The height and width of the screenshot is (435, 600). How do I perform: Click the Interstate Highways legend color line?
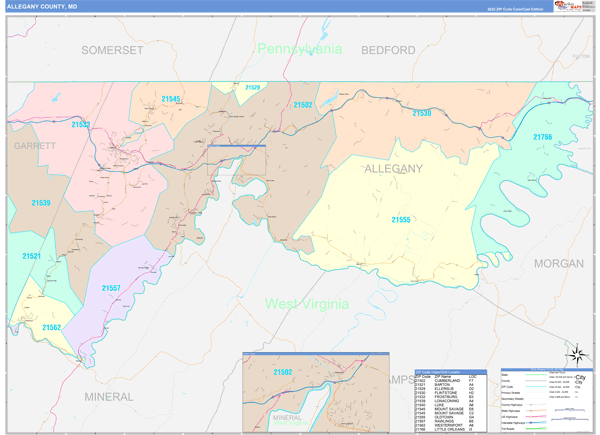pyautogui.click(x=536, y=423)
